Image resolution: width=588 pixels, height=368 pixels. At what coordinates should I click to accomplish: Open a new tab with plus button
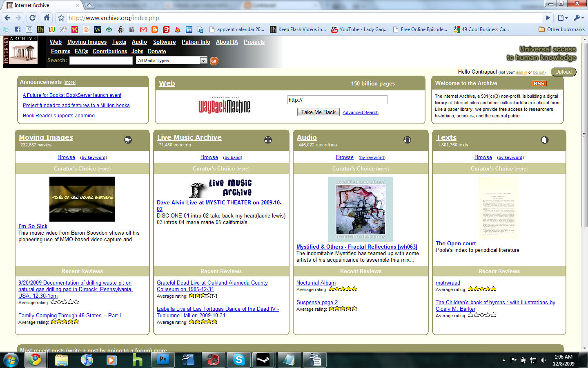click(89, 5)
